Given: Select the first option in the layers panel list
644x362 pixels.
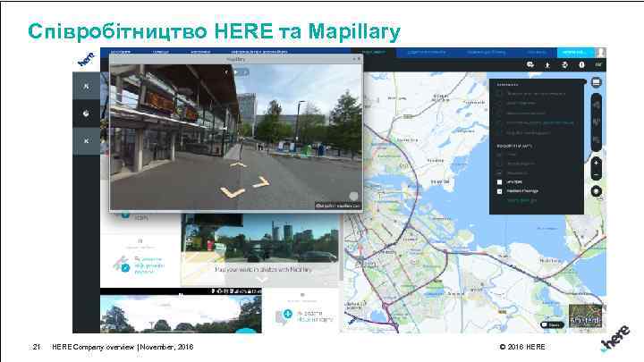Looking at the screenshot, I should coord(536,94).
